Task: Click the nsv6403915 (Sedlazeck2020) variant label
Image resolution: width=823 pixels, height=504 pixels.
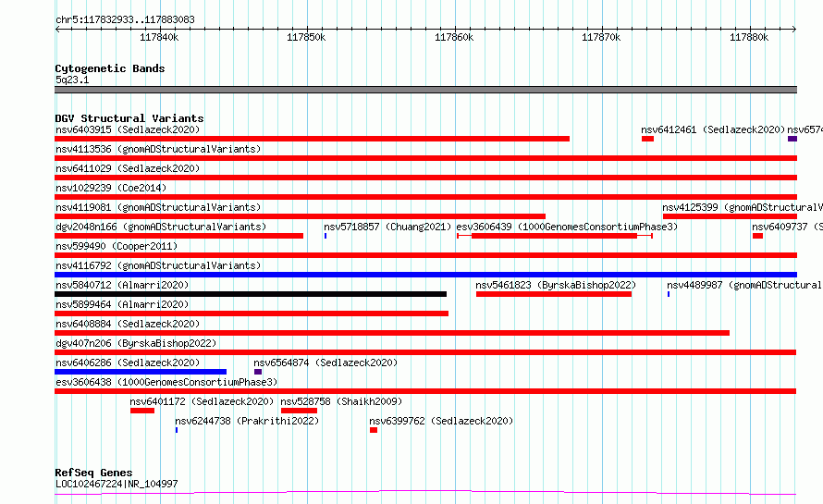Action: tap(128, 129)
